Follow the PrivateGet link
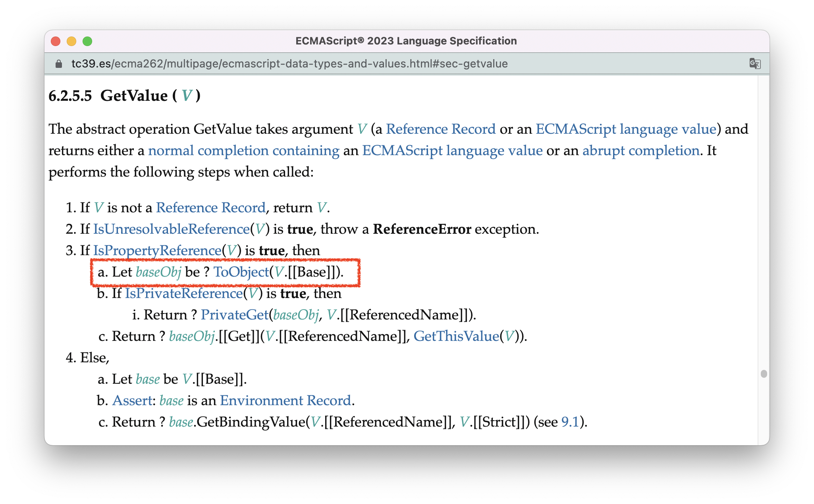Image resolution: width=814 pixels, height=504 pixels. (x=234, y=315)
